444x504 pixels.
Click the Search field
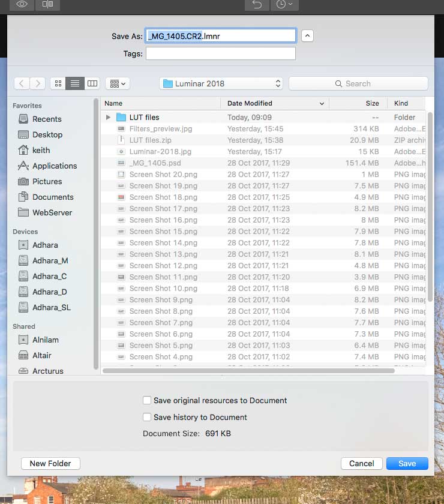coord(358,83)
